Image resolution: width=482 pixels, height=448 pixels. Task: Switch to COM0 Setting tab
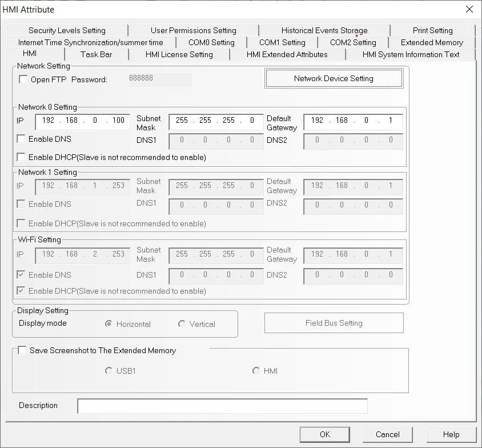point(211,42)
